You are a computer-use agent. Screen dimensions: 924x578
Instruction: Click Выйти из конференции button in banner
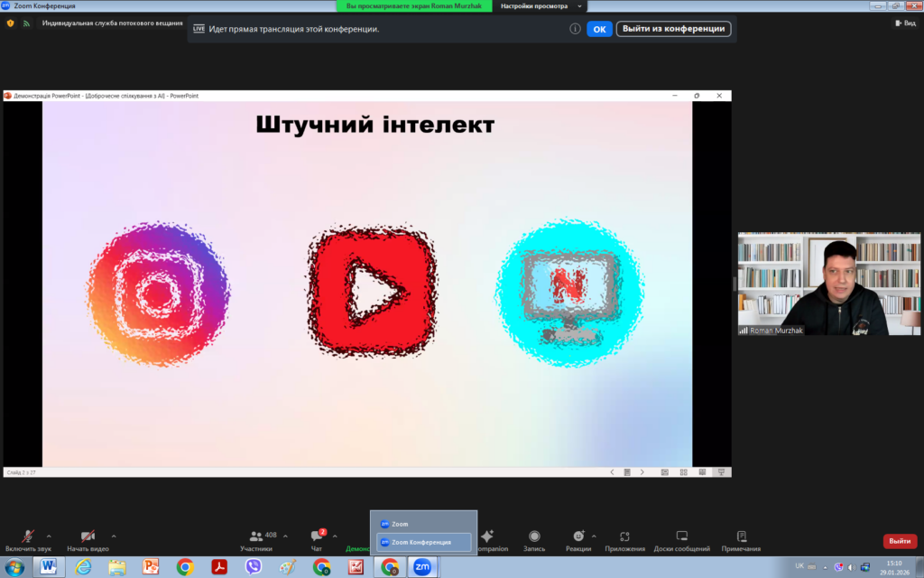673,29
